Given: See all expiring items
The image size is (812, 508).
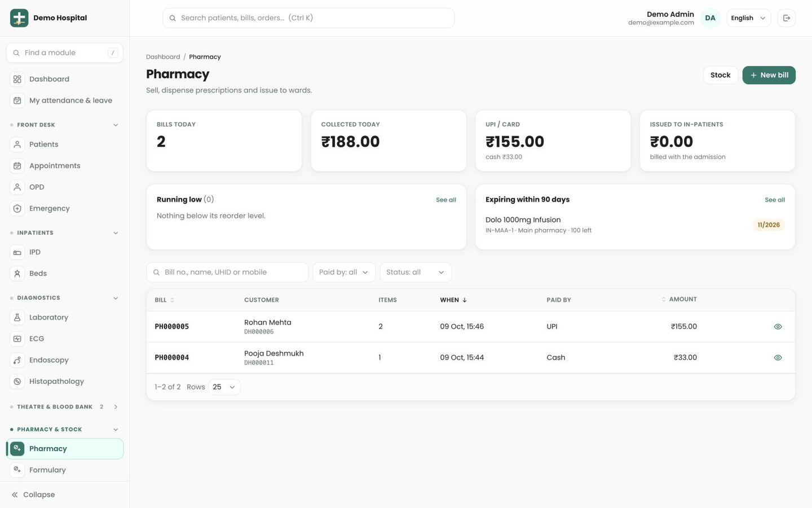Looking at the screenshot, I should click(775, 200).
